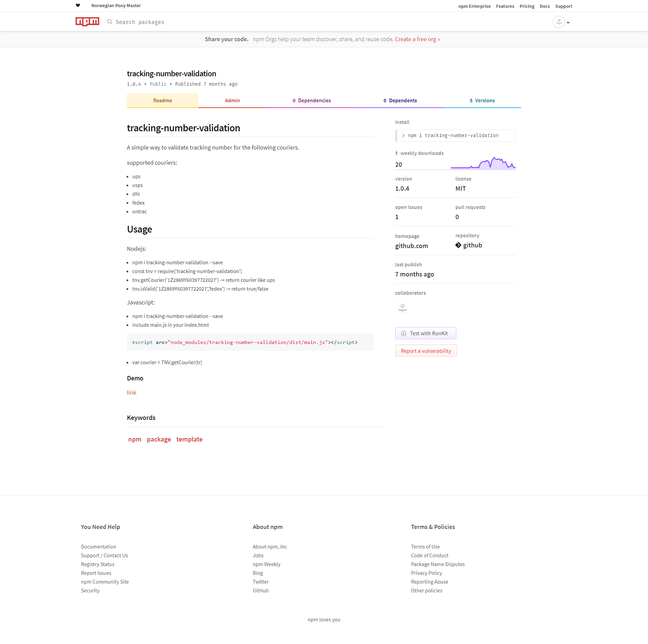Image resolution: width=648 pixels, height=644 pixels.
Task: Click the RunKit icon inside the Test button
Action: click(x=404, y=333)
